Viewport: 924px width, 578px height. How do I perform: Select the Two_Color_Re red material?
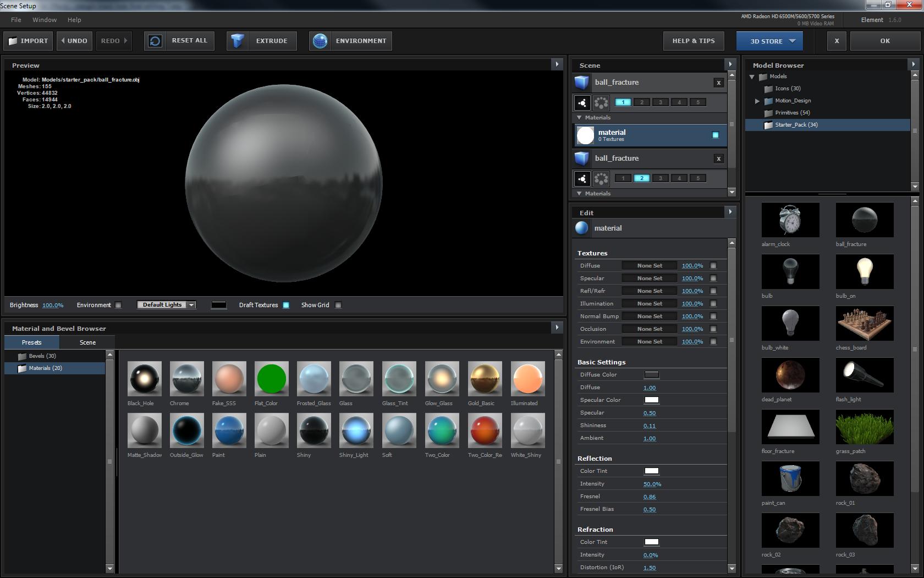point(485,430)
